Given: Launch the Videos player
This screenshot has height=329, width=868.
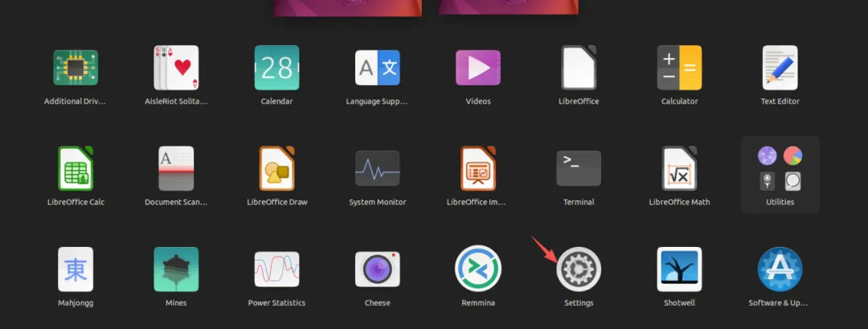Looking at the screenshot, I should (x=478, y=68).
